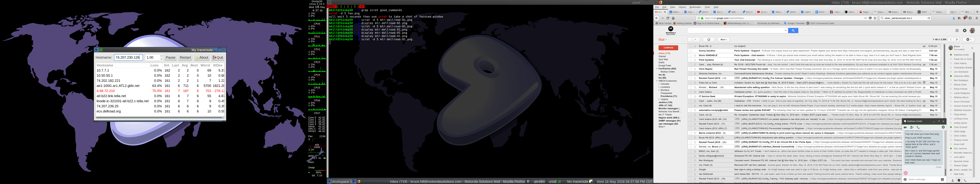Open the Bookmarks menu in Firefox

(x=695, y=7)
